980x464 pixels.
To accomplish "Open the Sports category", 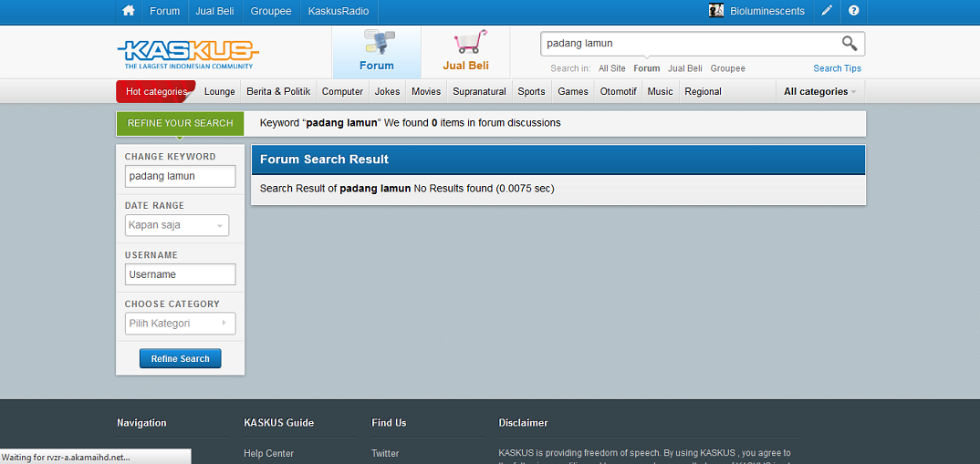I will [531, 92].
